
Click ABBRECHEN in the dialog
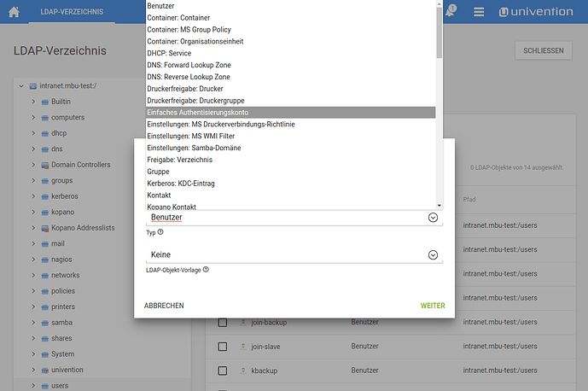[x=164, y=306]
